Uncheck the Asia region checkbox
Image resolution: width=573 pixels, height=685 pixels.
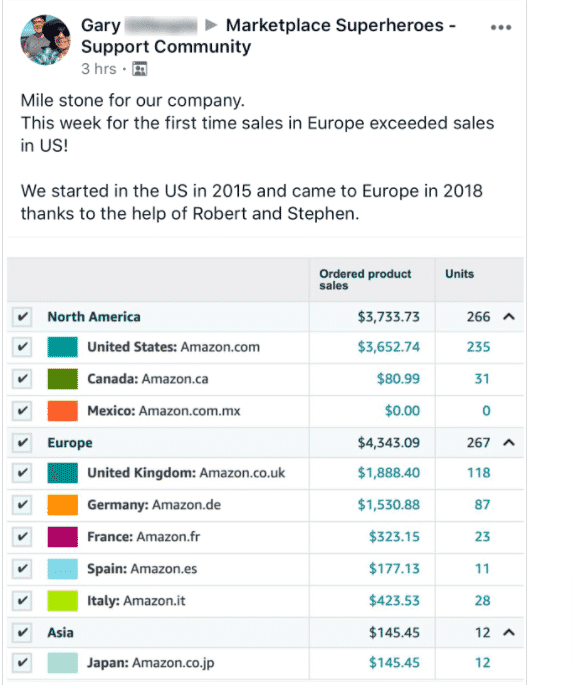pos(22,633)
